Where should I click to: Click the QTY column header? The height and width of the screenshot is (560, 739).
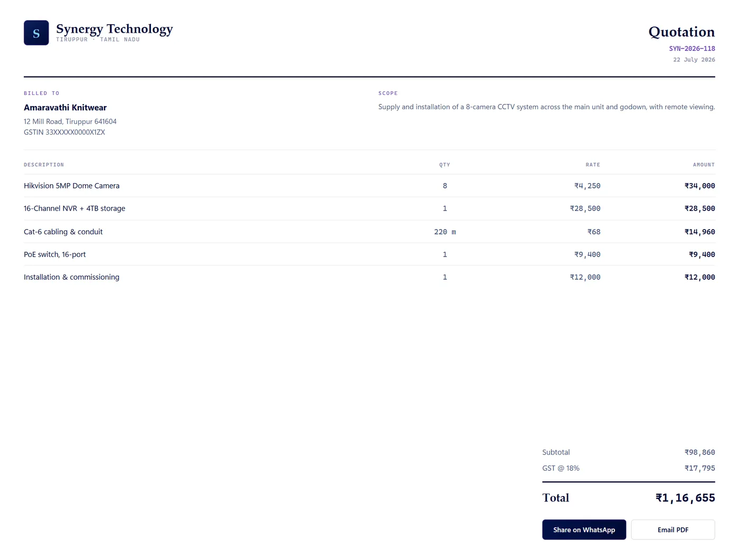[445, 165]
